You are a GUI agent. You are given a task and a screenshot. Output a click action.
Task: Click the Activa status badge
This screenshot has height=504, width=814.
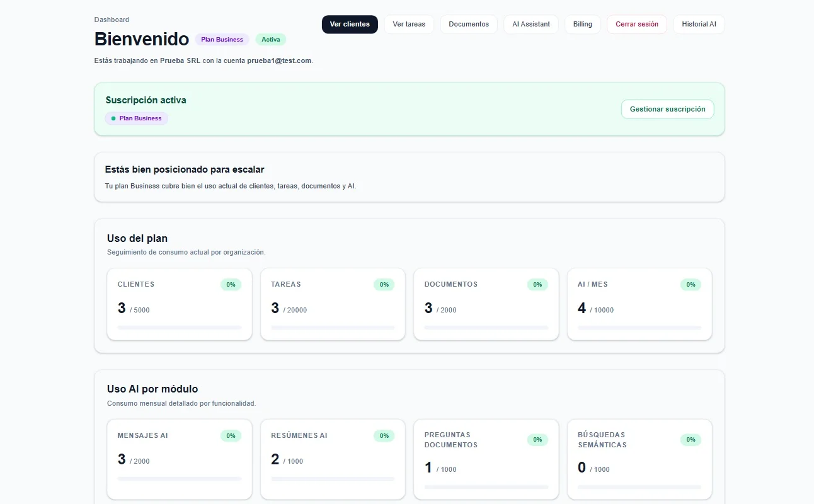270,39
